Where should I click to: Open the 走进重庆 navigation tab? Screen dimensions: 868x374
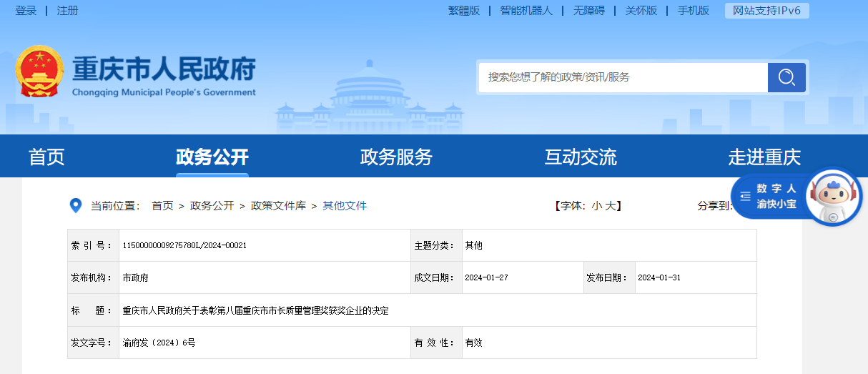(x=764, y=157)
